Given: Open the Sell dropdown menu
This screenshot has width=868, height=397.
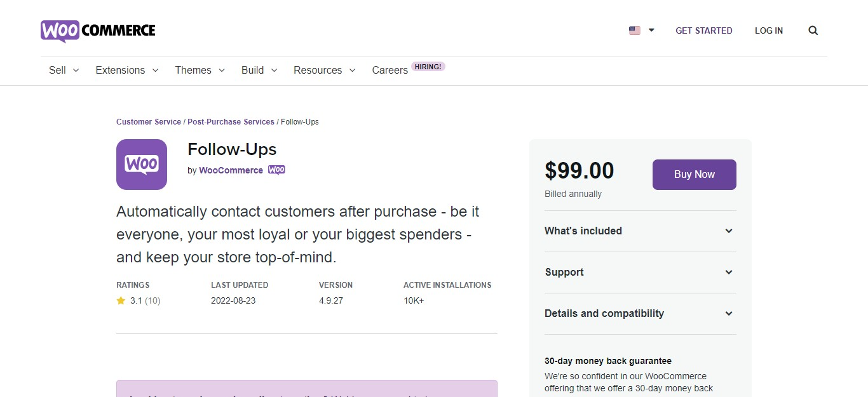Looking at the screenshot, I should click(x=64, y=71).
